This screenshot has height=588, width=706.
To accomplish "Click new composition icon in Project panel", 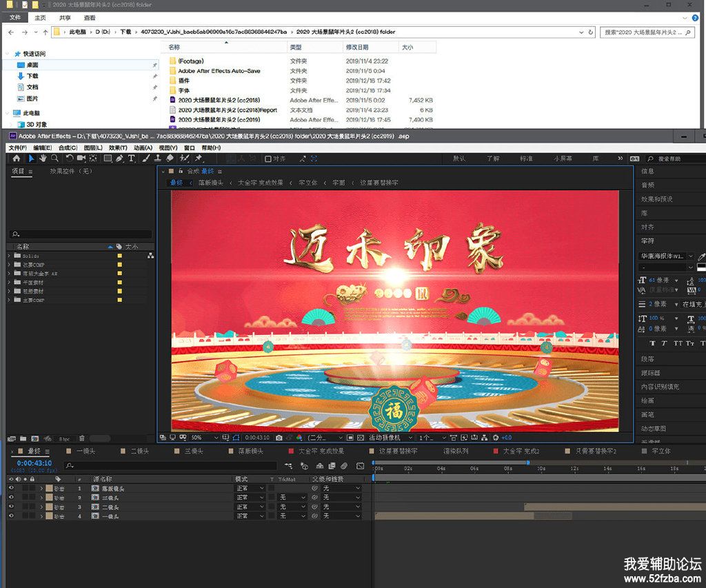I will 34,438.
